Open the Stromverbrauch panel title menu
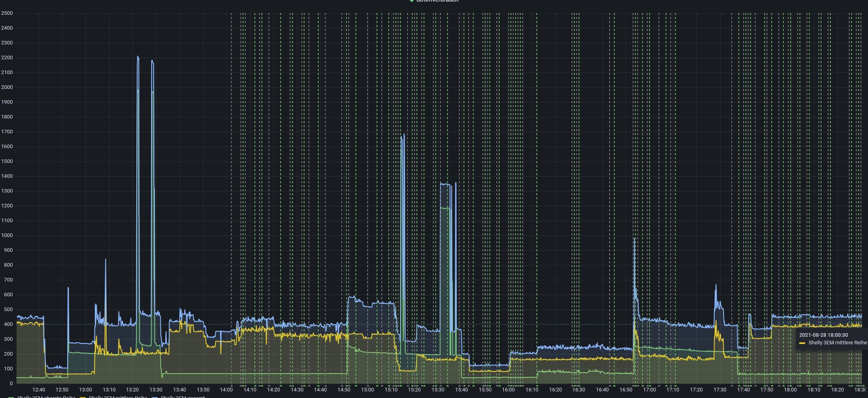868x398 pixels. 437,1
